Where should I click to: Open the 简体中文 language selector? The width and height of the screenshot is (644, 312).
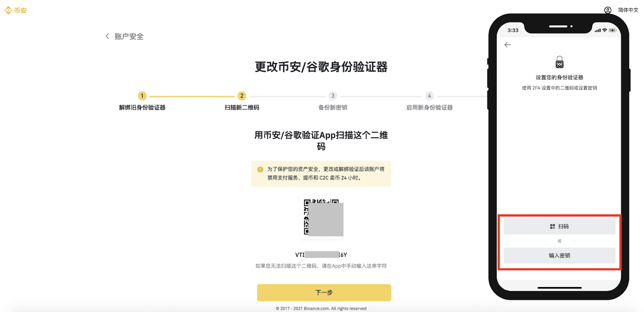tap(628, 10)
